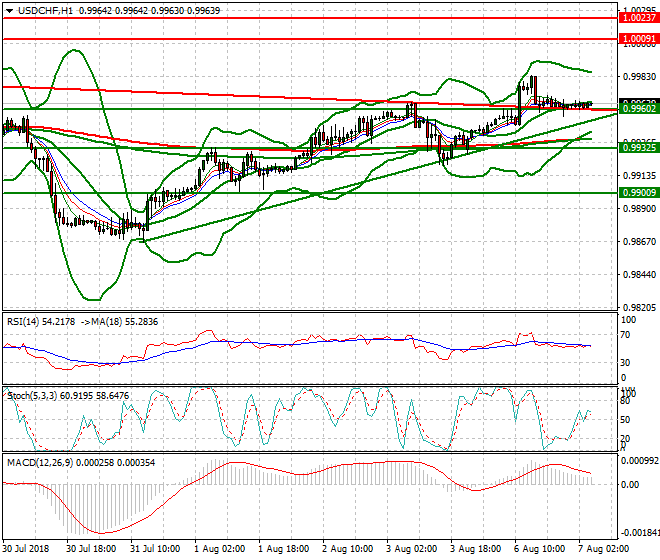This screenshot has width=660, height=560.
Task: Select the 6 Aug 10:00 time axis label
Action: [539, 549]
